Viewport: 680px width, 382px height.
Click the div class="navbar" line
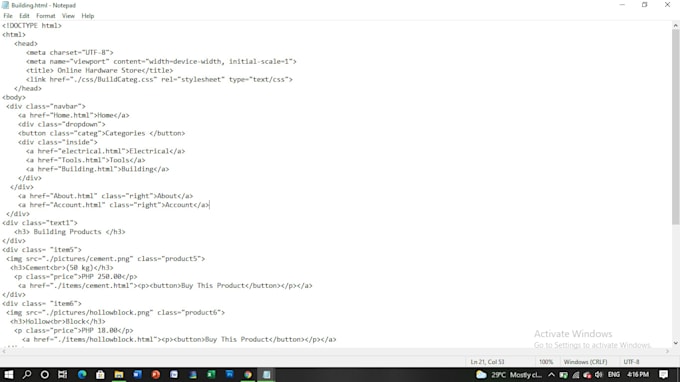(46, 106)
